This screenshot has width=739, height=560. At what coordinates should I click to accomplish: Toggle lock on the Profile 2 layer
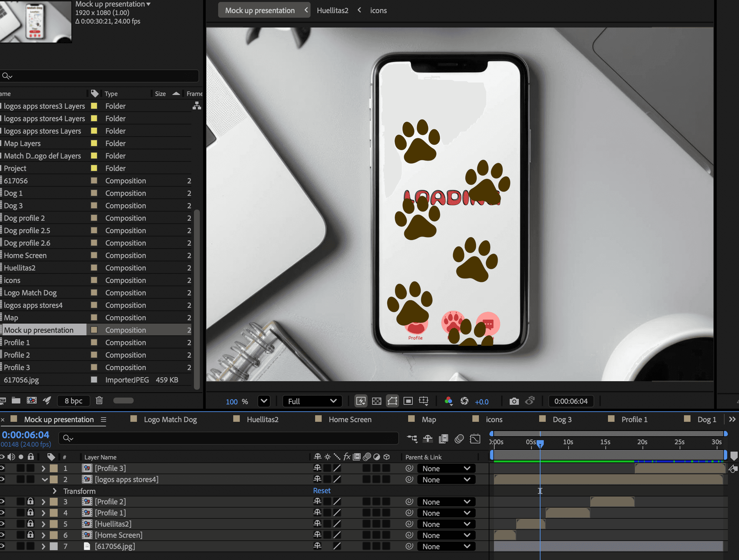point(30,502)
